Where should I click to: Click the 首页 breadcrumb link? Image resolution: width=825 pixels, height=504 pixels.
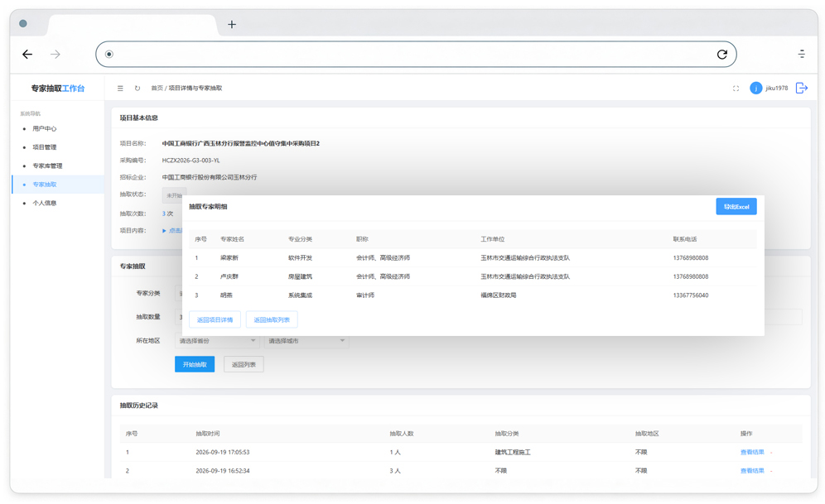[157, 89]
